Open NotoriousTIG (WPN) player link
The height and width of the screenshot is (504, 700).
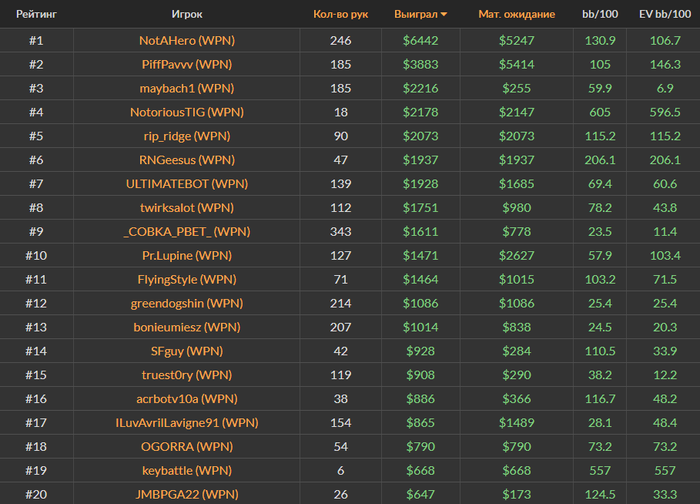(x=187, y=113)
